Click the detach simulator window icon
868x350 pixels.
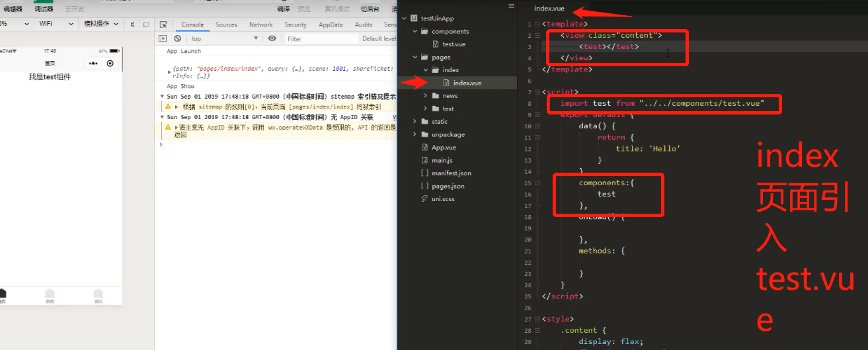click(x=145, y=24)
